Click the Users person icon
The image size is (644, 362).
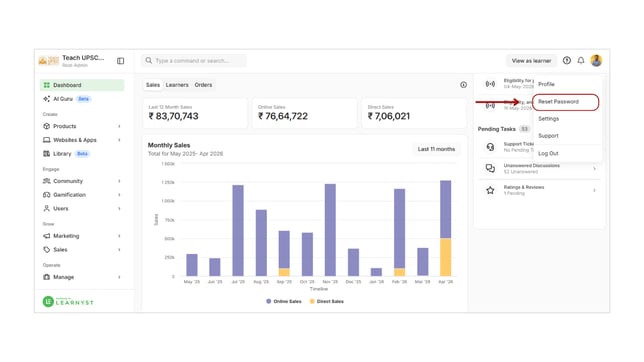point(46,208)
